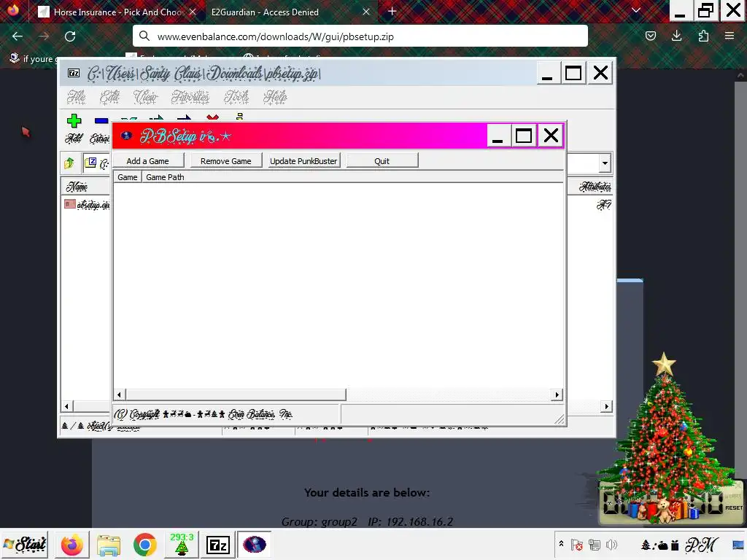Reload the current page
Screen dimensions: 747x560
[70, 36]
